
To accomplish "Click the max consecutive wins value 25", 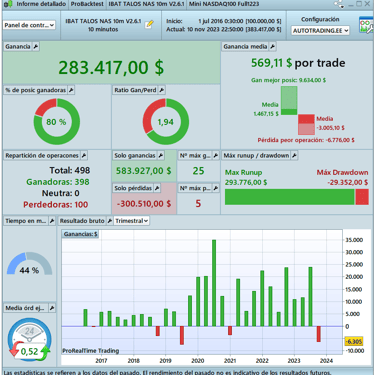I will pyautogui.click(x=198, y=171).
